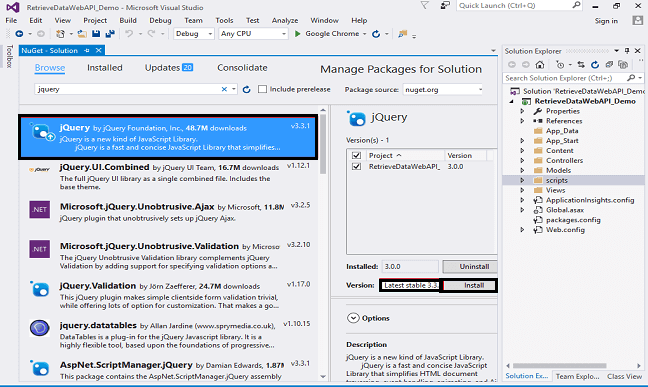Click the package list vertical scrollbar

(323, 145)
